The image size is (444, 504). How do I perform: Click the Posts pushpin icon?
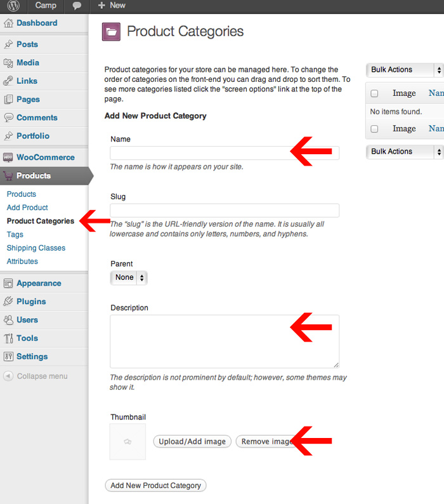click(9, 44)
